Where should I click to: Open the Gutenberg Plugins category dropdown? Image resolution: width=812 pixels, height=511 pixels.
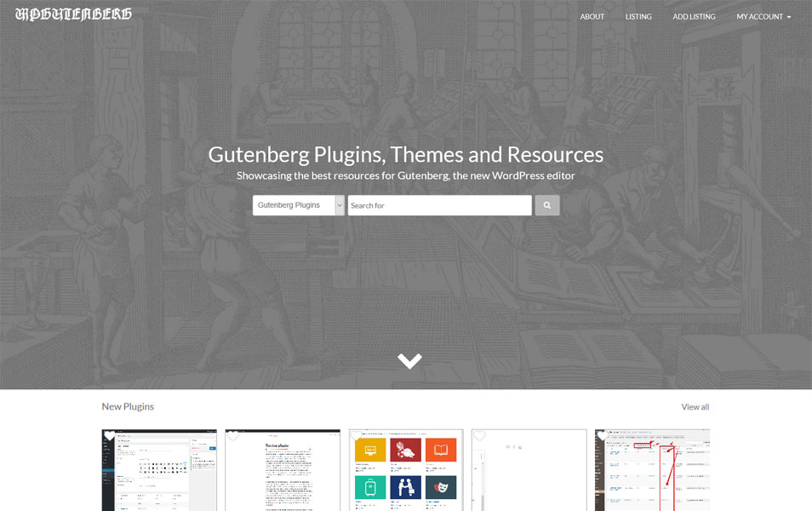pyautogui.click(x=298, y=205)
